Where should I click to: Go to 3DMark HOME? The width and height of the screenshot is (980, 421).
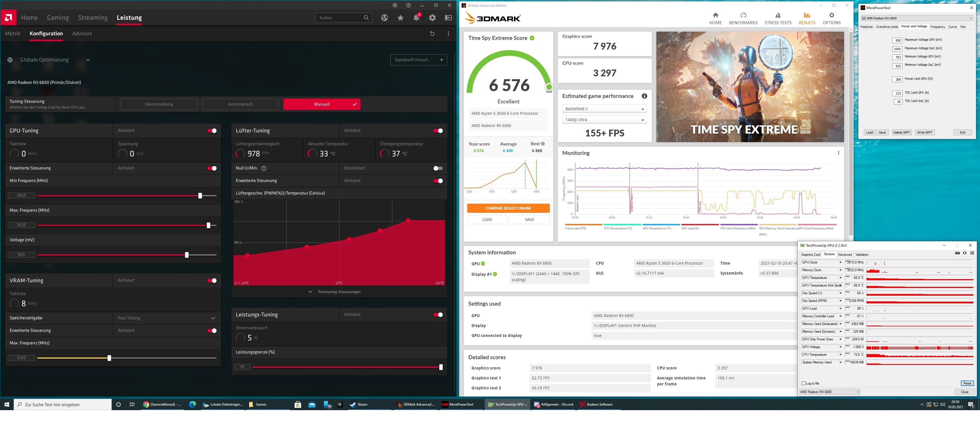[715, 18]
